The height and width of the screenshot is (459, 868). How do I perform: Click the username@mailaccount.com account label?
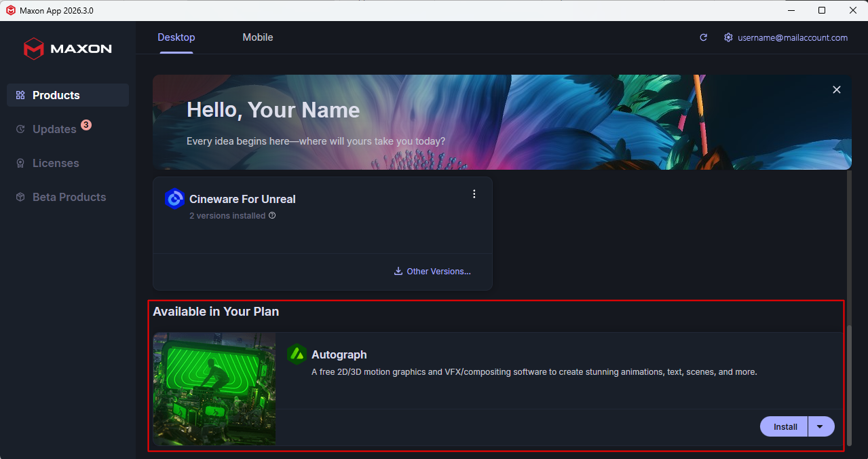coord(793,37)
